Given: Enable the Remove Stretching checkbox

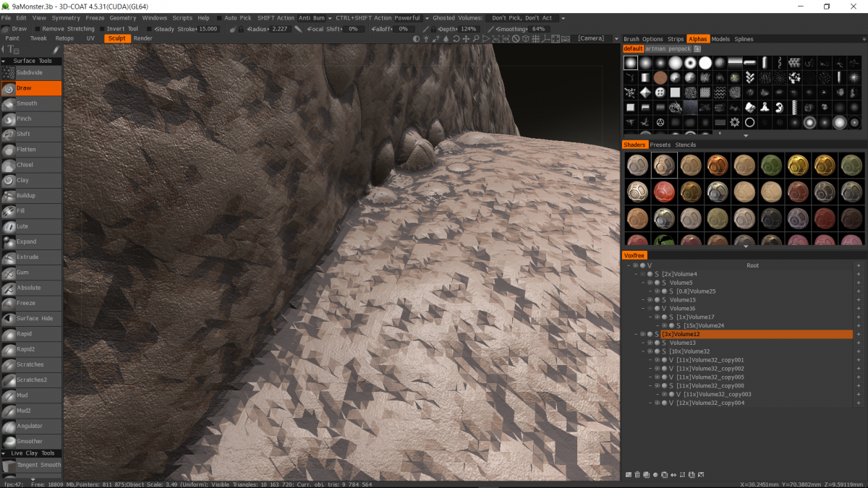Looking at the screenshot, I should [x=38, y=29].
